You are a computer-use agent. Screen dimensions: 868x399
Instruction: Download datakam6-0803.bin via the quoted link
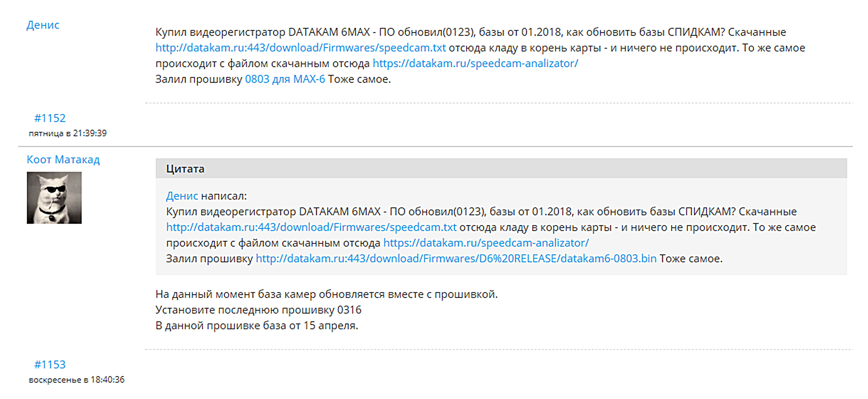[456, 259]
